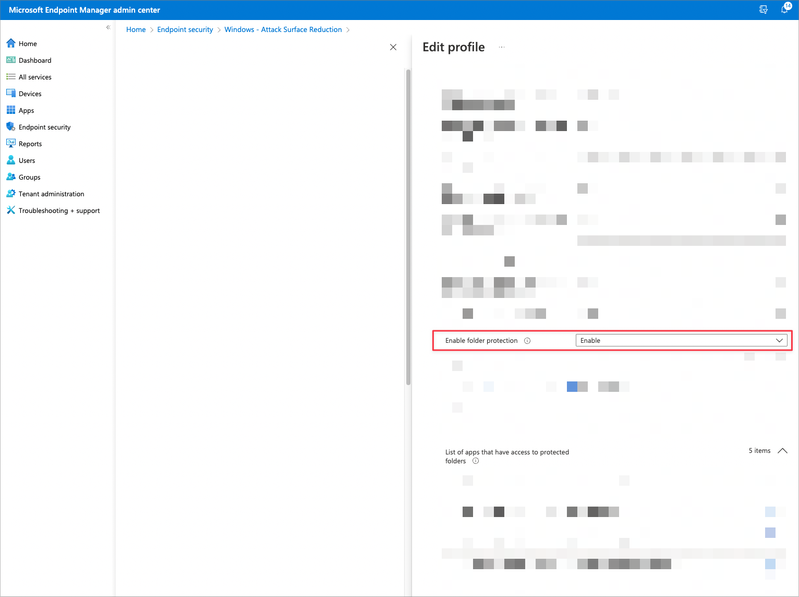Click the Edit profile heading
This screenshot has height=597, width=799.
tap(454, 47)
